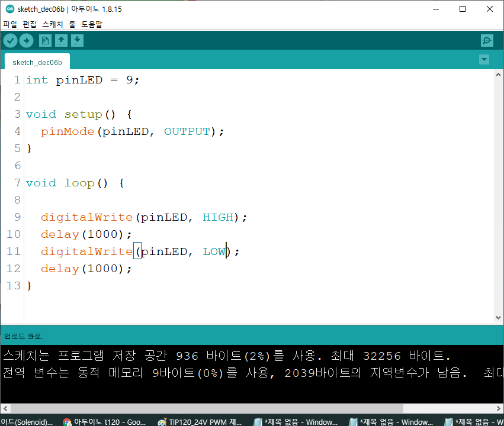Click the editor scroll down arrow
The width and height of the screenshot is (504, 426).
(x=498, y=318)
